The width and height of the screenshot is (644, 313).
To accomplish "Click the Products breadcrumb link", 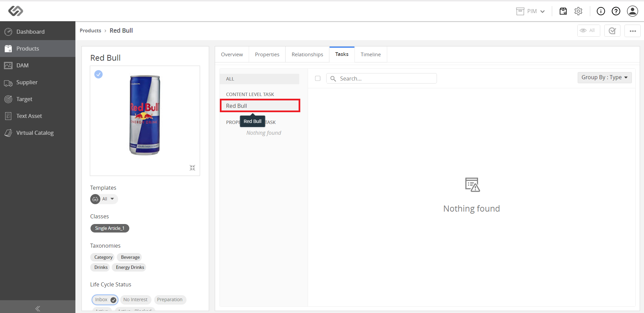I will coord(90,31).
